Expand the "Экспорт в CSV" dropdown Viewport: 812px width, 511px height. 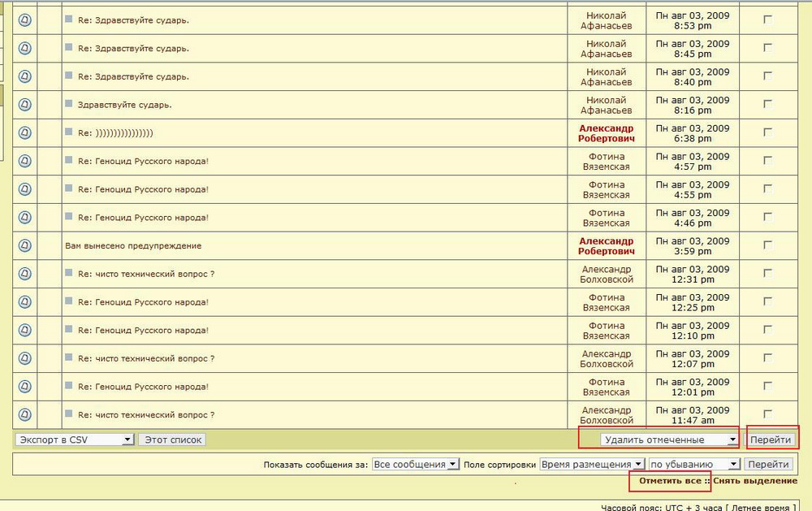tap(74, 440)
